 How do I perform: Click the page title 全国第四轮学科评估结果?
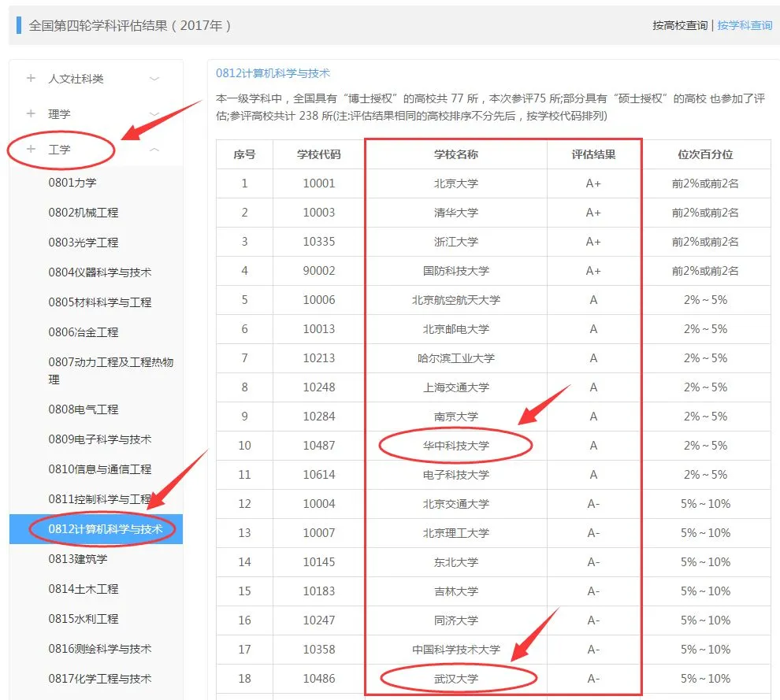click(129, 25)
